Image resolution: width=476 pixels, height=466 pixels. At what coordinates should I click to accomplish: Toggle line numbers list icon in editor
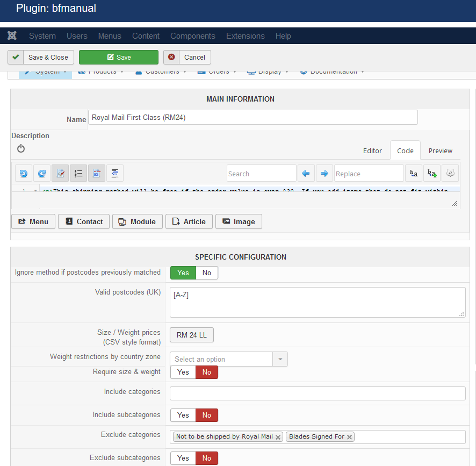[x=78, y=173]
